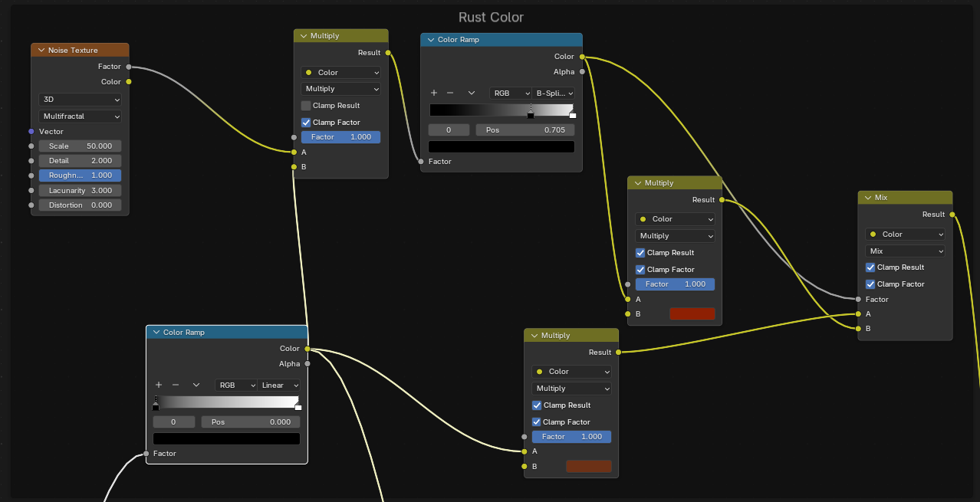Remove a color stop in the B-Spline Color Ramp

(x=450, y=93)
